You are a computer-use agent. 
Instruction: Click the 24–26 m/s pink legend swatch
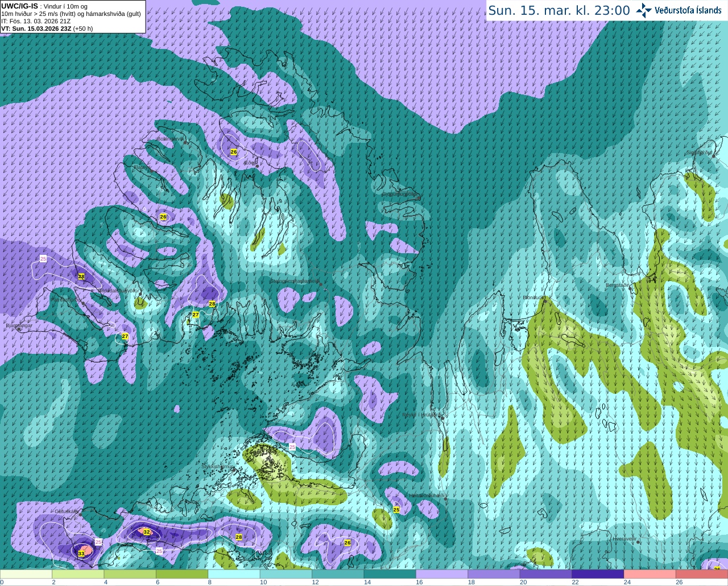[650, 574]
